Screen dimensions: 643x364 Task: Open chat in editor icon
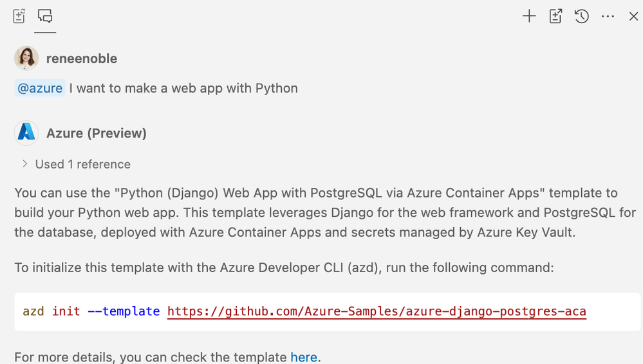pos(556,17)
